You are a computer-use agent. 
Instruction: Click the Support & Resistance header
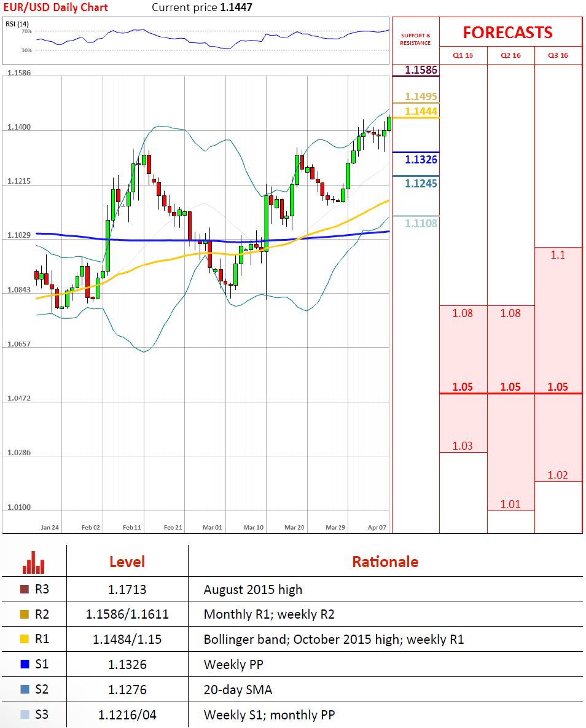click(x=415, y=39)
